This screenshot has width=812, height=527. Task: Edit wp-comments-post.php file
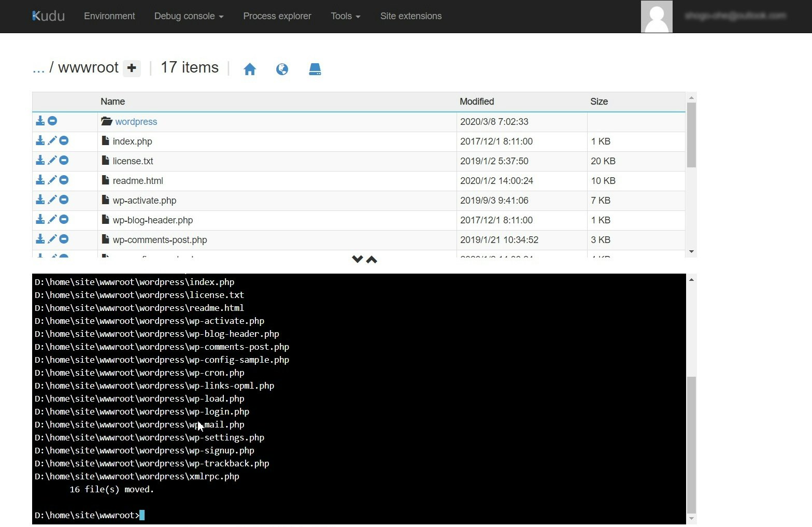click(x=52, y=239)
